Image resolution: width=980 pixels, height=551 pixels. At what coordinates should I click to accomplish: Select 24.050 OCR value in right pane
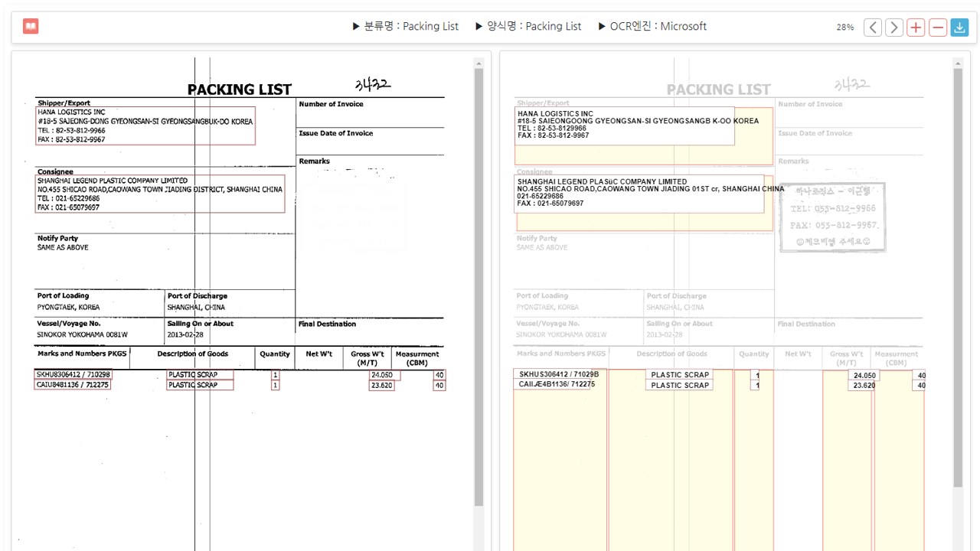(864, 376)
